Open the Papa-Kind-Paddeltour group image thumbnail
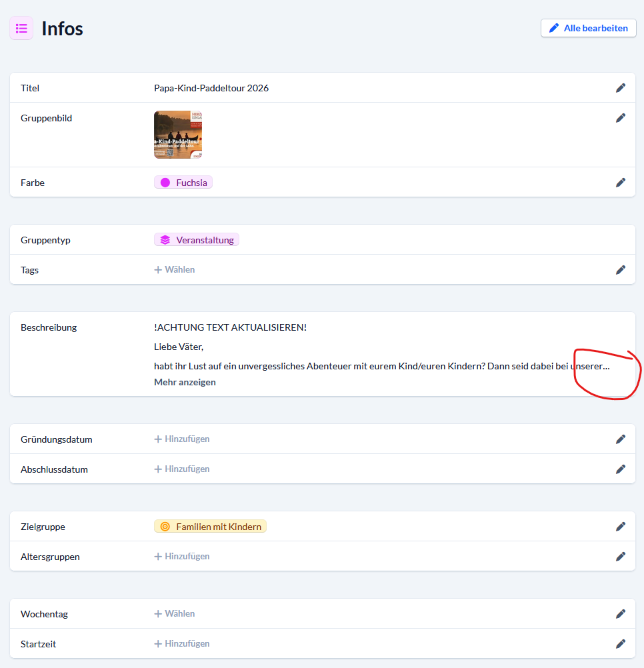Viewport: 644px width, 668px height. click(178, 135)
